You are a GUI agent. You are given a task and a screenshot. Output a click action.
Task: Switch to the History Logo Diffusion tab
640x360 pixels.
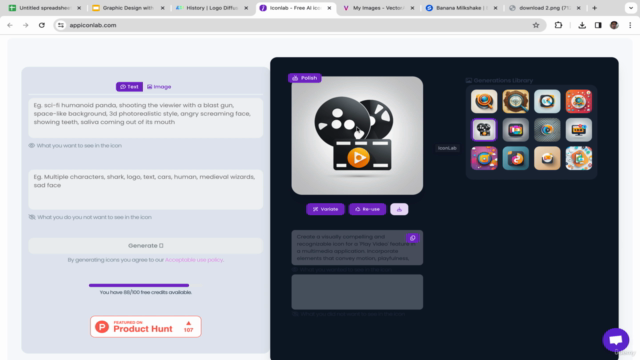tap(211, 8)
